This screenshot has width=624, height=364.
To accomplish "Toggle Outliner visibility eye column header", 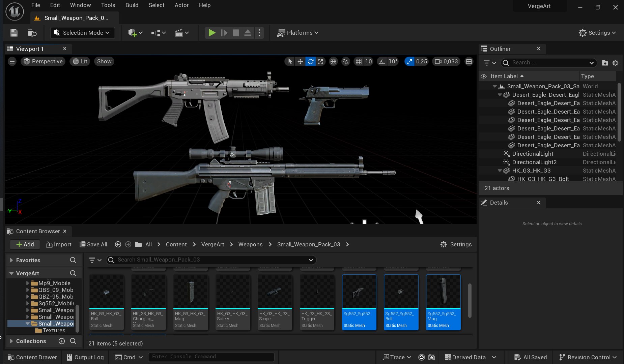I will click(483, 76).
